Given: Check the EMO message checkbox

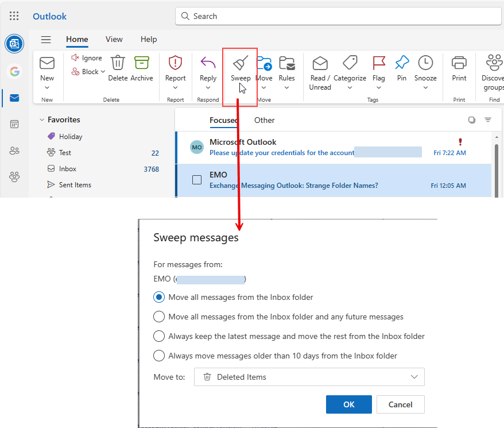Looking at the screenshot, I should (197, 180).
